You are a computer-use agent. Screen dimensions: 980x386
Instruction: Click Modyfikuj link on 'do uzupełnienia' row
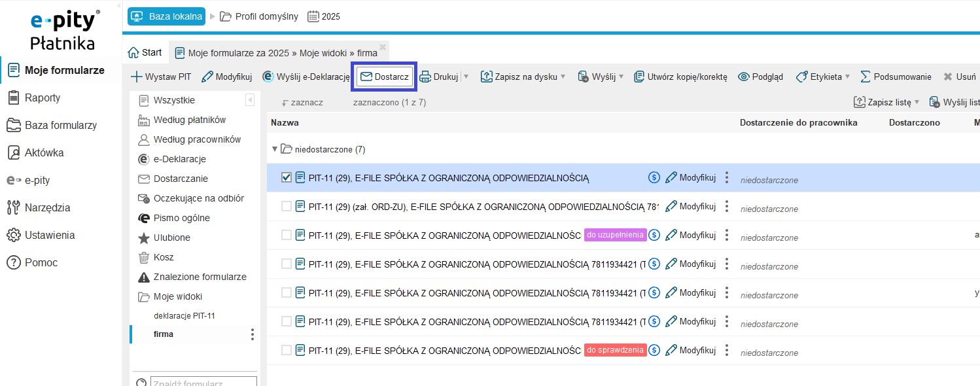point(691,235)
